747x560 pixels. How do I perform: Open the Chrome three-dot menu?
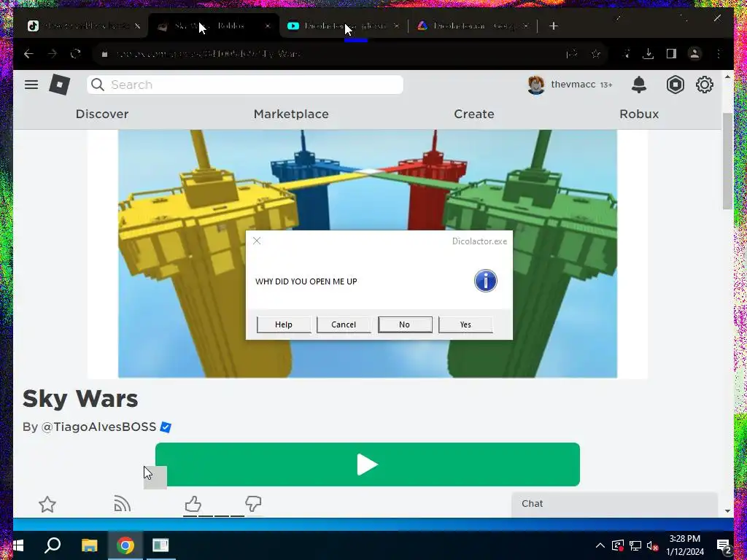pyautogui.click(x=719, y=54)
